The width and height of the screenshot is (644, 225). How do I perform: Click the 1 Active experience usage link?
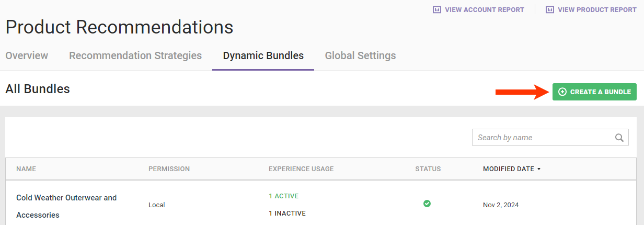pyautogui.click(x=284, y=196)
